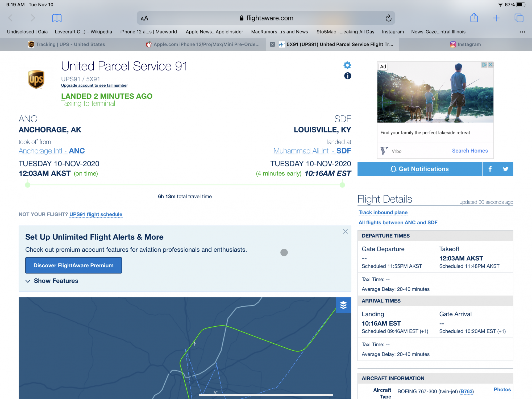The height and width of the screenshot is (399, 532).
Task: Click the 9:19 AM status bar clock
Action: tap(15, 5)
